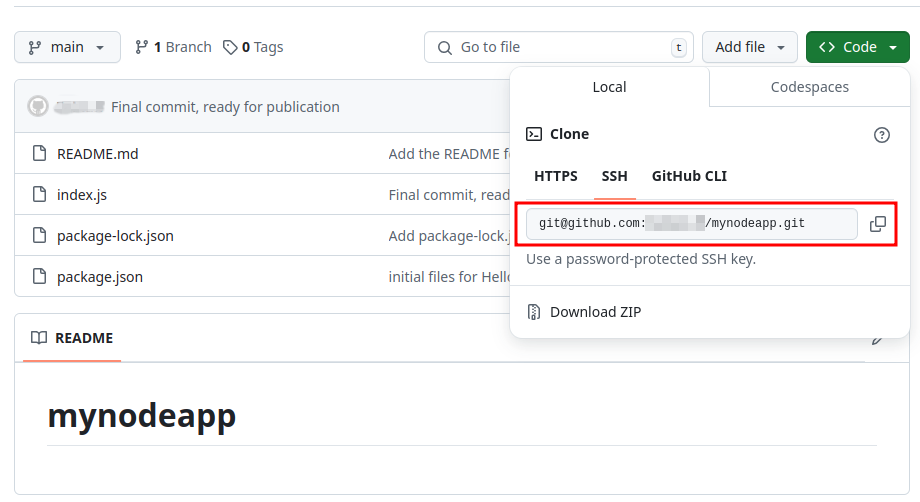Click the Download ZIP archive icon
Image resolution: width=920 pixels, height=502 pixels.
(x=534, y=312)
